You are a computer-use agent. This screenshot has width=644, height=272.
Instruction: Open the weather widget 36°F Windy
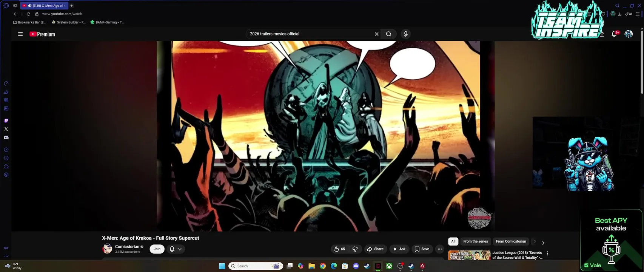coord(13,266)
